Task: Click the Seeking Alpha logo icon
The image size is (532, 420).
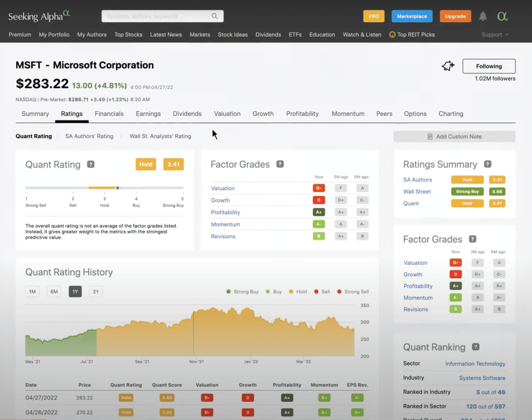Action: (39, 16)
